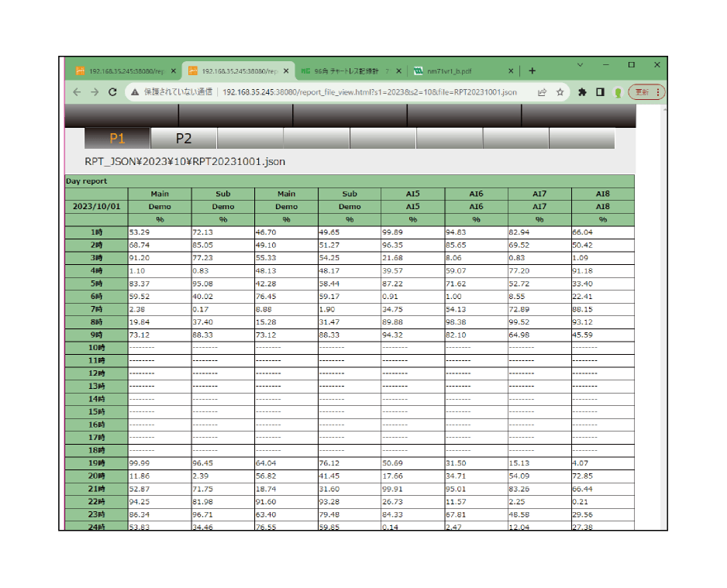Open the extensions puzzle icon
Viewport: 727px width, 588px height.
582,92
